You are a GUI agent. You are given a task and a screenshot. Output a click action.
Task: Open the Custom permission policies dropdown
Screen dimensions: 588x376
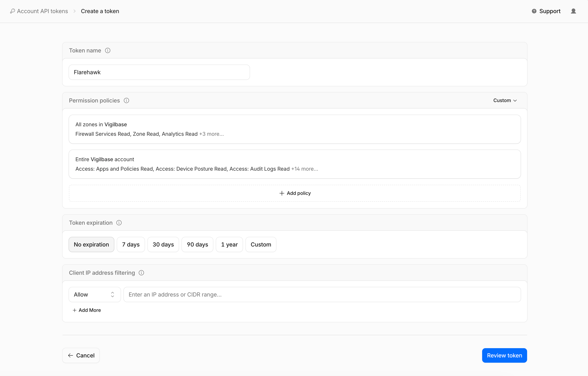tap(505, 100)
